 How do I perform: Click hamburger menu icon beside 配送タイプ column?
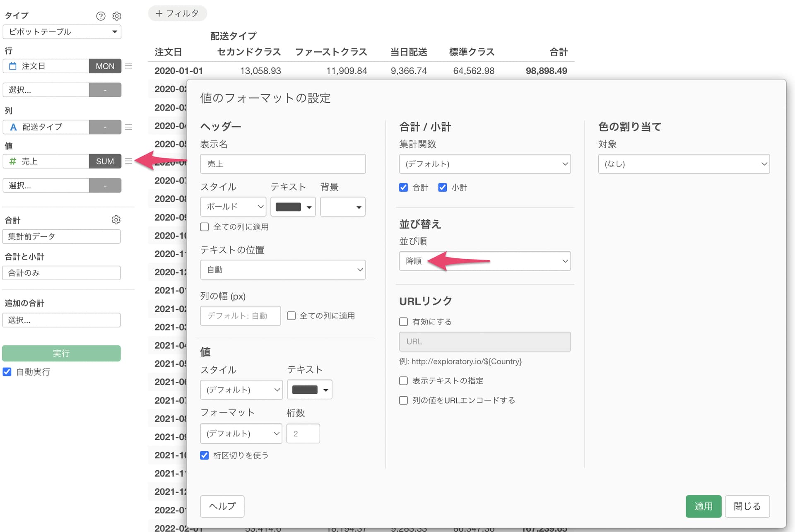[129, 127]
